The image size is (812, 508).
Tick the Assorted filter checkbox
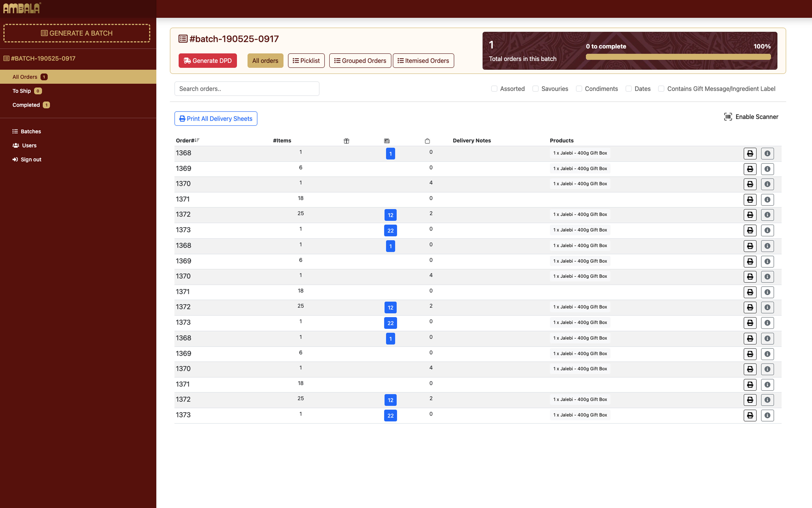494,89
